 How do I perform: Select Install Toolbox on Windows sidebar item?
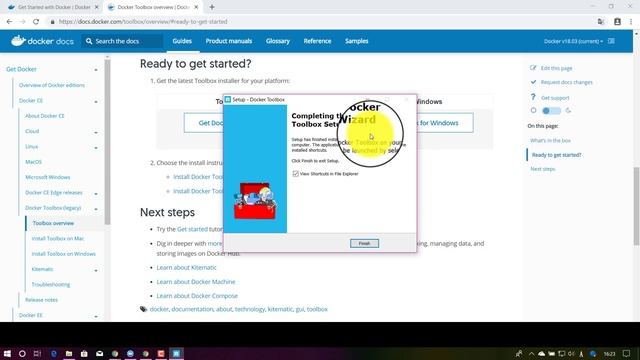click(63, 254)
